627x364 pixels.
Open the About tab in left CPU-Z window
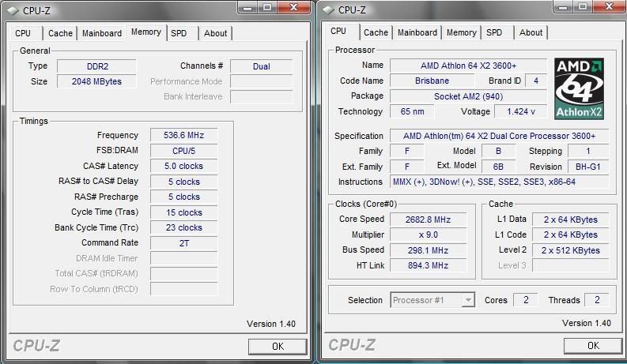(x=216, y=33)
